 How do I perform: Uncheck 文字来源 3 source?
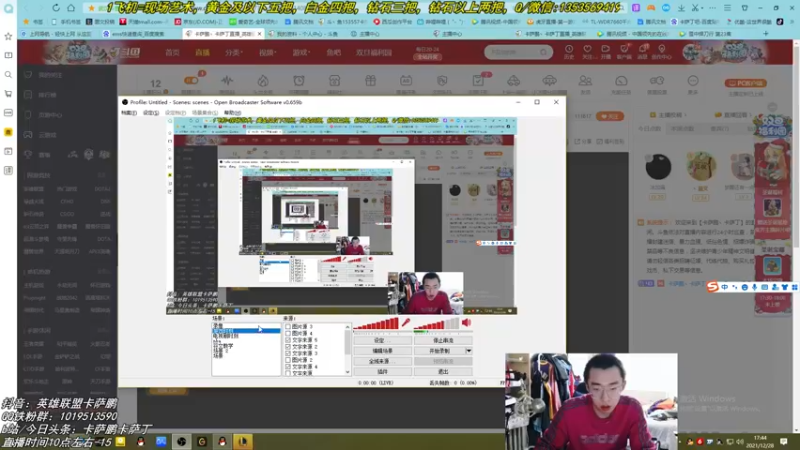pos(288,353)
